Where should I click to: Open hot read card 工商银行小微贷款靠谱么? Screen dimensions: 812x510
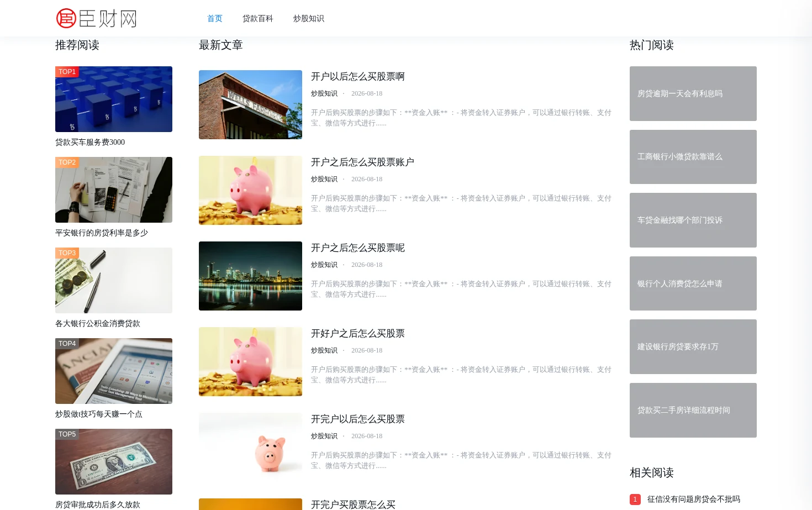click(693, 157)
